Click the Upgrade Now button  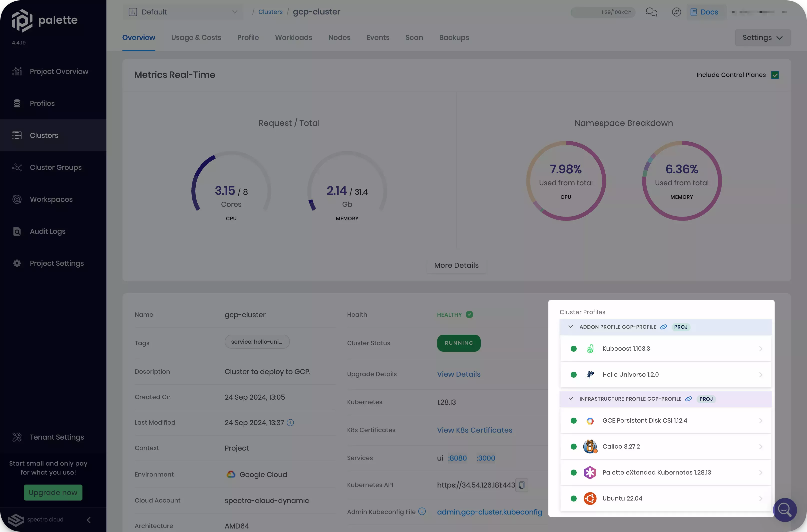tap(53, 492)
